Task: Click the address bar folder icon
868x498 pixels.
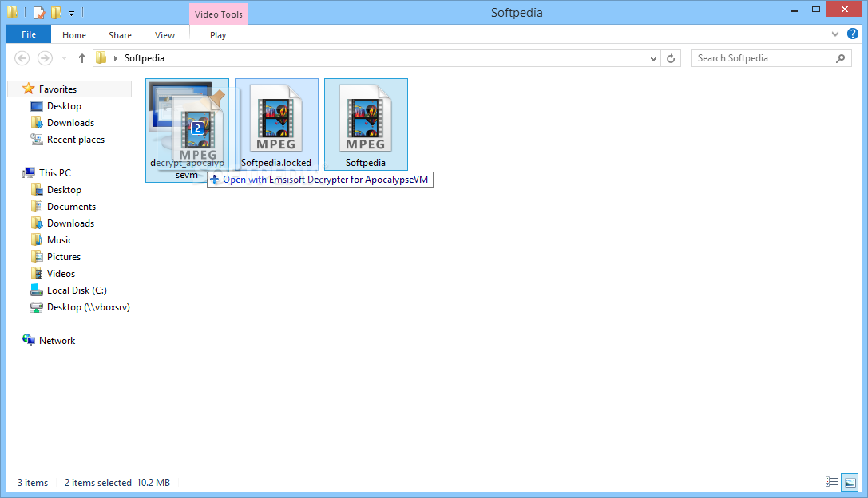Action: point(101,57)
